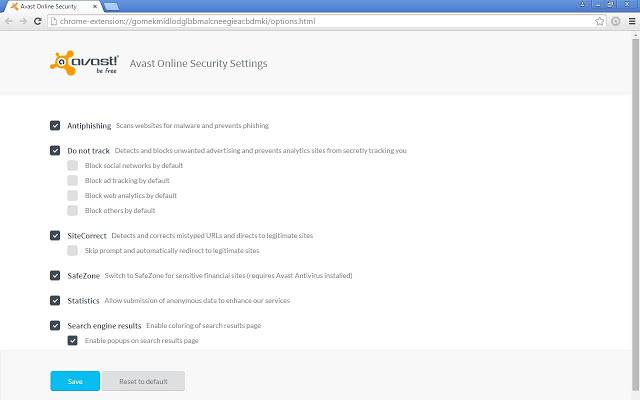The image size is (640, 400).
Task: Uncheck Enable popups on search results page
Action: pos(73,341)
